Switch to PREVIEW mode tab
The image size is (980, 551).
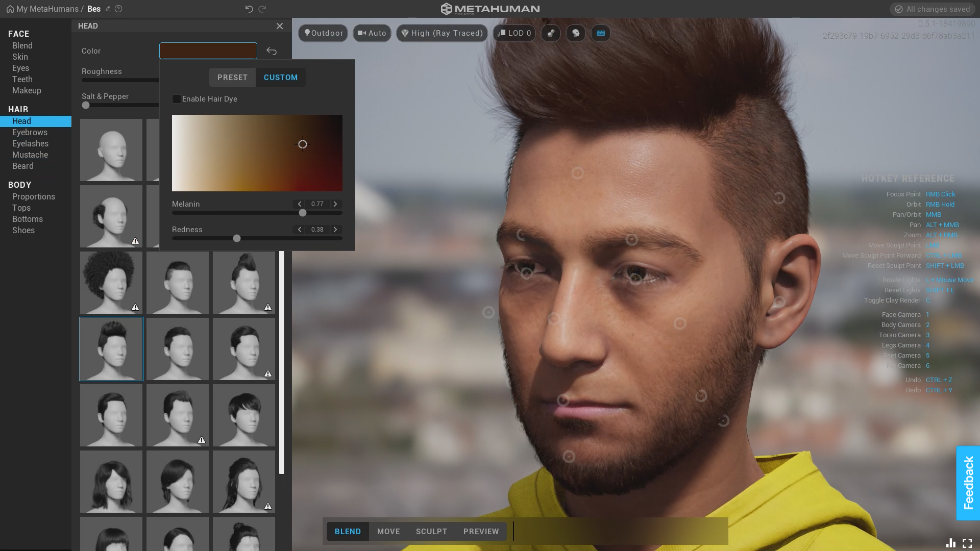point(481,532)
